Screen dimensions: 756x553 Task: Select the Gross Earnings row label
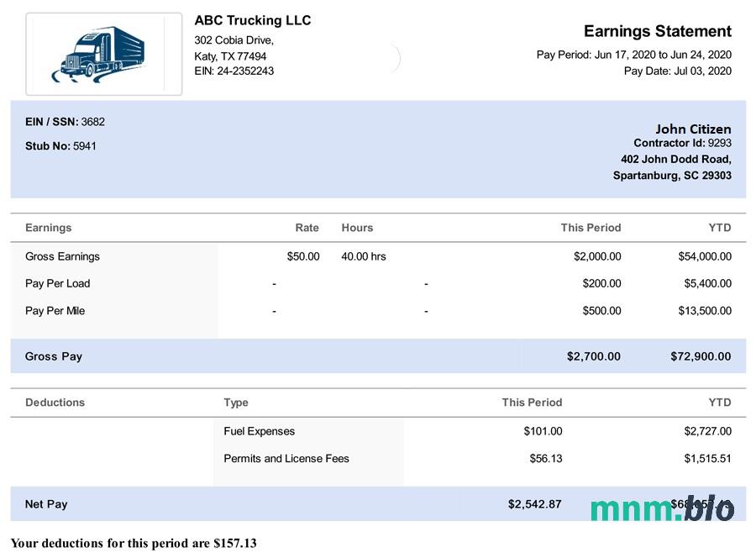62,256
